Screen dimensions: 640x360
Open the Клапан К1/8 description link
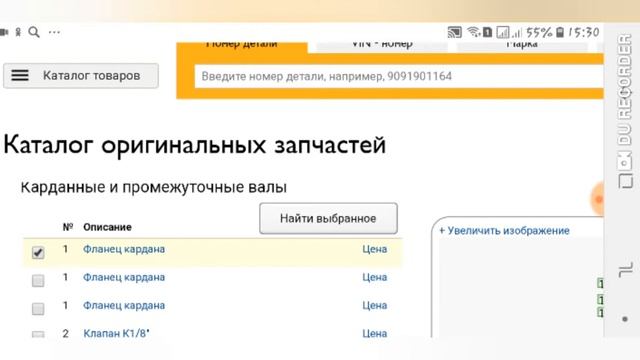point(116,333)
